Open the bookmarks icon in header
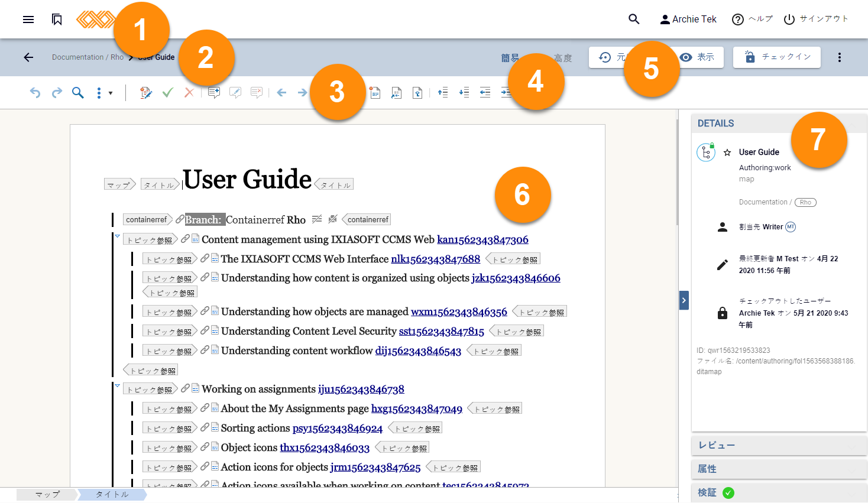Screen dimensions: 868x503 click(57, 20)
